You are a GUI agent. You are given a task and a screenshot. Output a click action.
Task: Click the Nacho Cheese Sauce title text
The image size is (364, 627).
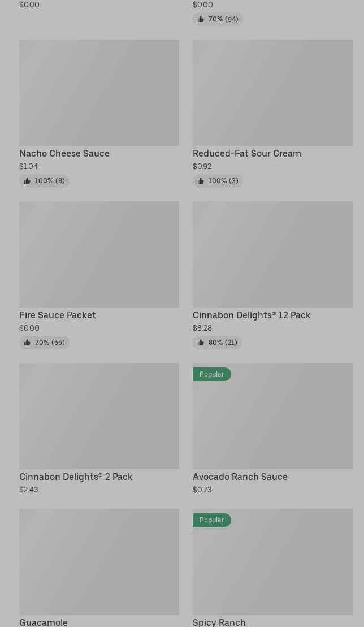point(64,153)
